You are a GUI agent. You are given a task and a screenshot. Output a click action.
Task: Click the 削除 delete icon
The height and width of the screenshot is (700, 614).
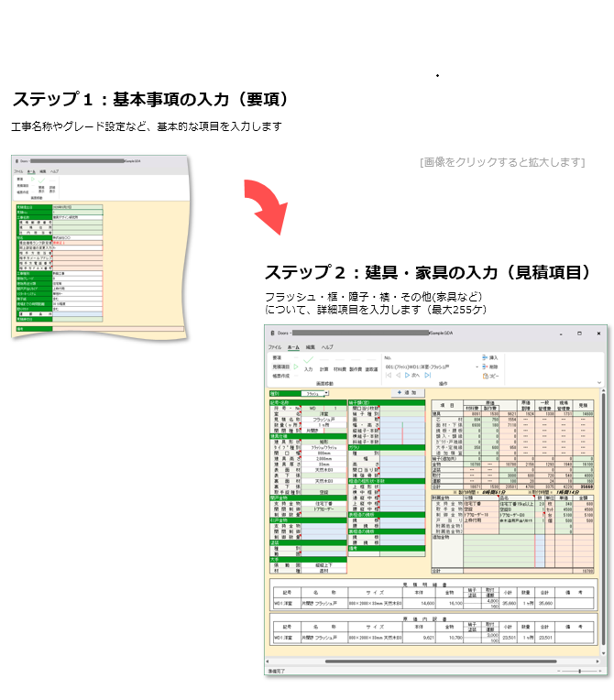point(485,366)
